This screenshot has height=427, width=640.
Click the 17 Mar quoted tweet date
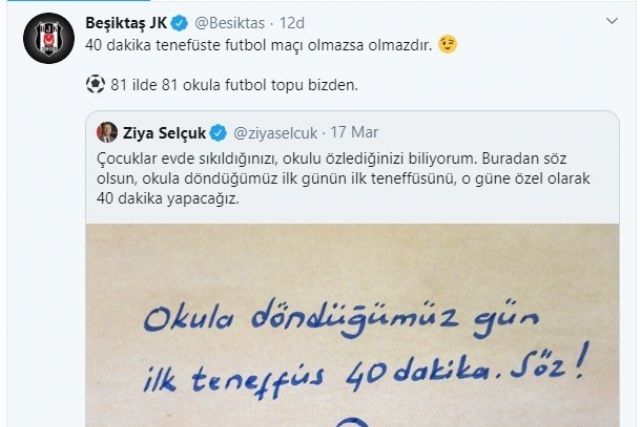(x=354, y=132)
